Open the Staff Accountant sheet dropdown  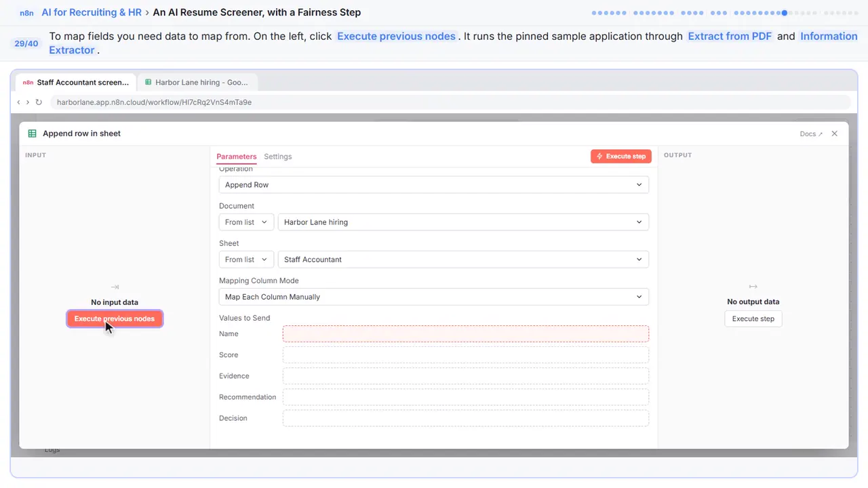pos(463,259)
